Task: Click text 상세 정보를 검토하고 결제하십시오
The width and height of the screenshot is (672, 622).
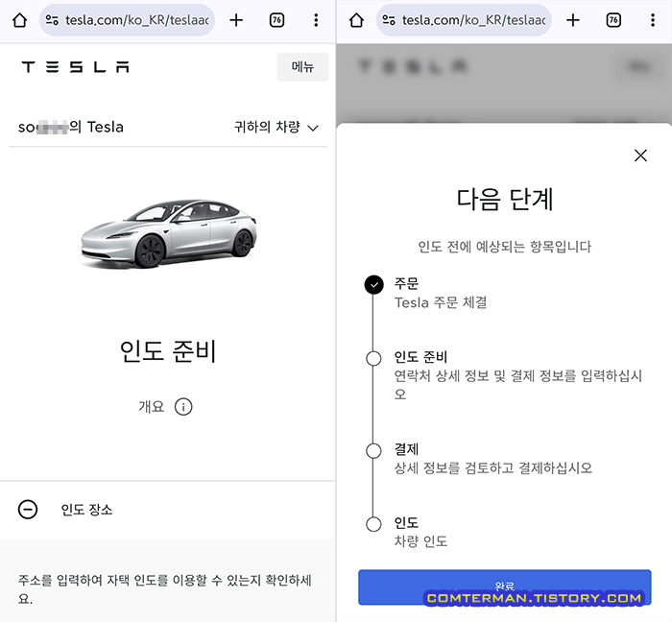Action: point(493,467)
